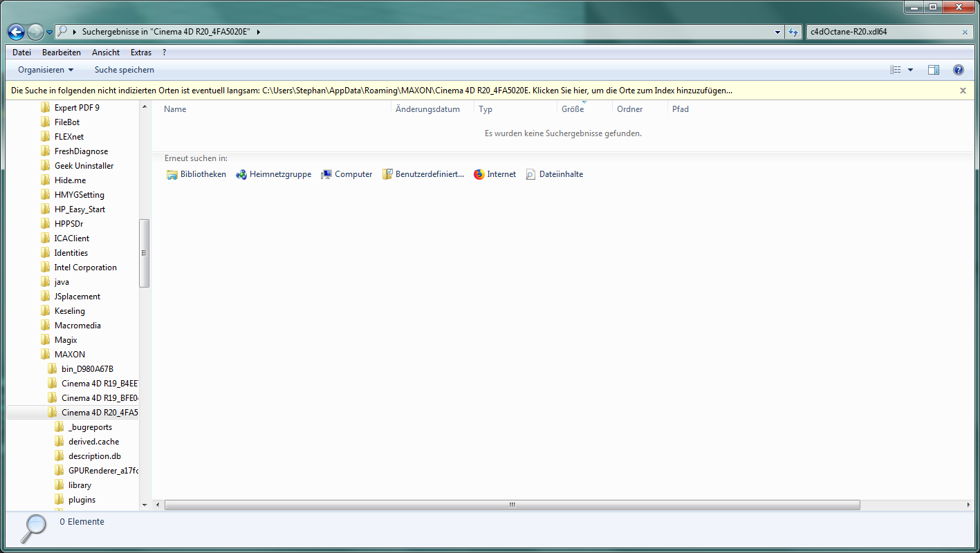980x553 pixels.
Task: Open the Datei menu
Action: 21,53
